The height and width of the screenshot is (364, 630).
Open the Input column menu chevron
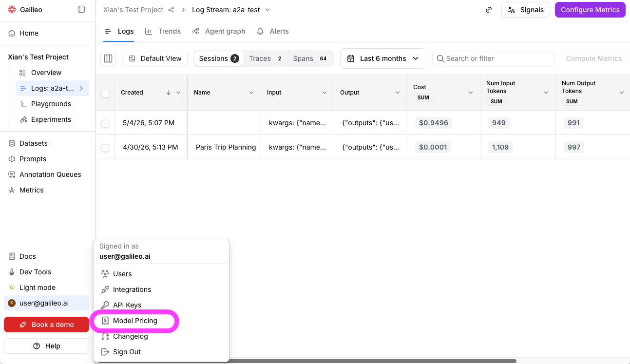coord(325,93)
